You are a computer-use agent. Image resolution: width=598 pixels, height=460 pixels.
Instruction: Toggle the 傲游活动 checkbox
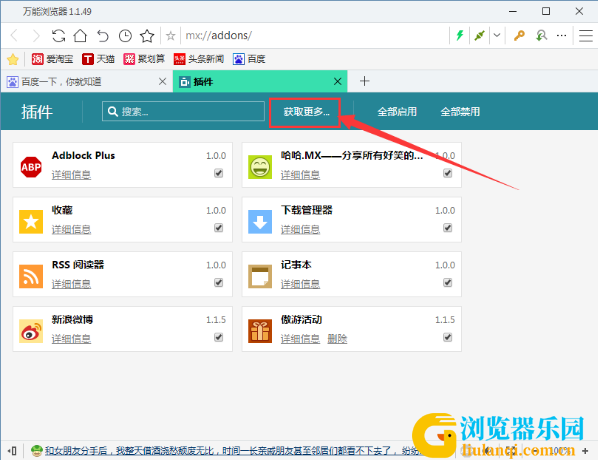(448, 337)
